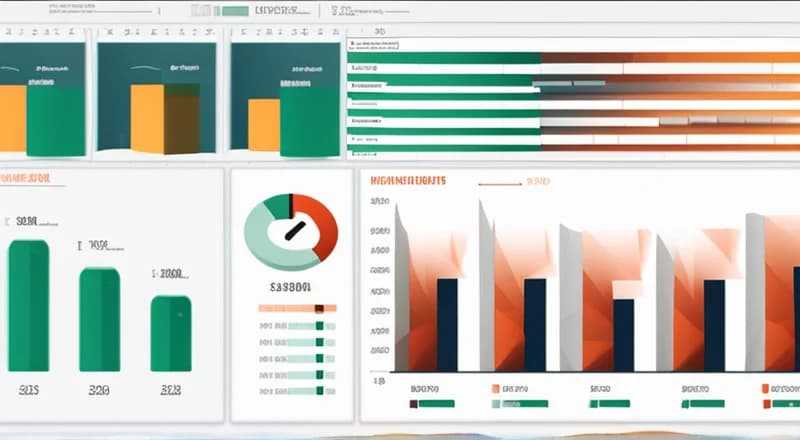Select the dark green donut chart segment
This screenshot has height=440, width=800.
pos(270,205)
